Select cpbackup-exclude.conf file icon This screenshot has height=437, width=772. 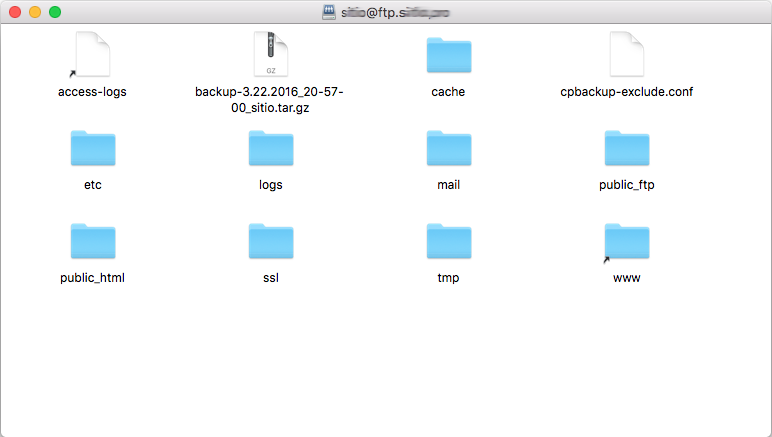click(627, 54)
